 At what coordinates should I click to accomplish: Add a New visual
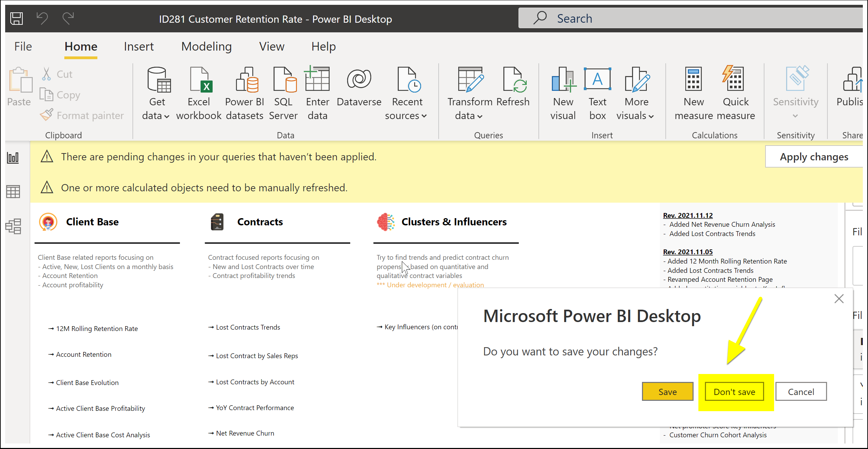563,94
